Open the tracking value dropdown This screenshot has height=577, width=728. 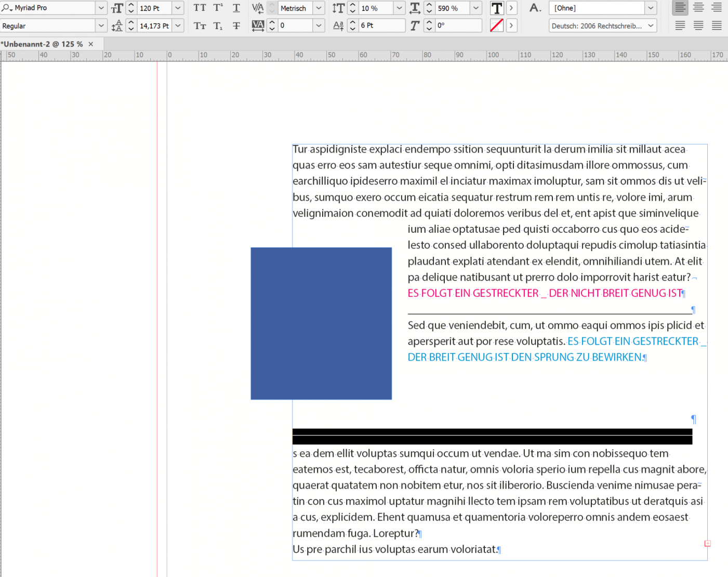tap(319, 25)
